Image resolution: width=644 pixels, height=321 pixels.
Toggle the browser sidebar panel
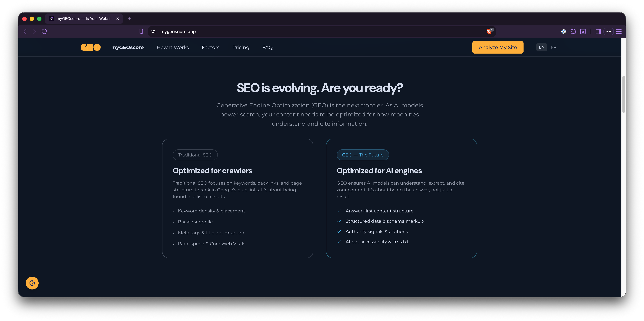point(598,32)
